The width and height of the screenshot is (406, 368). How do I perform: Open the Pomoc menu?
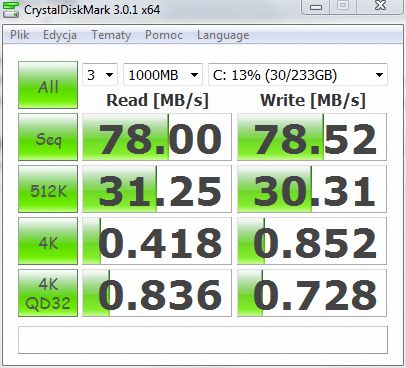164,35
